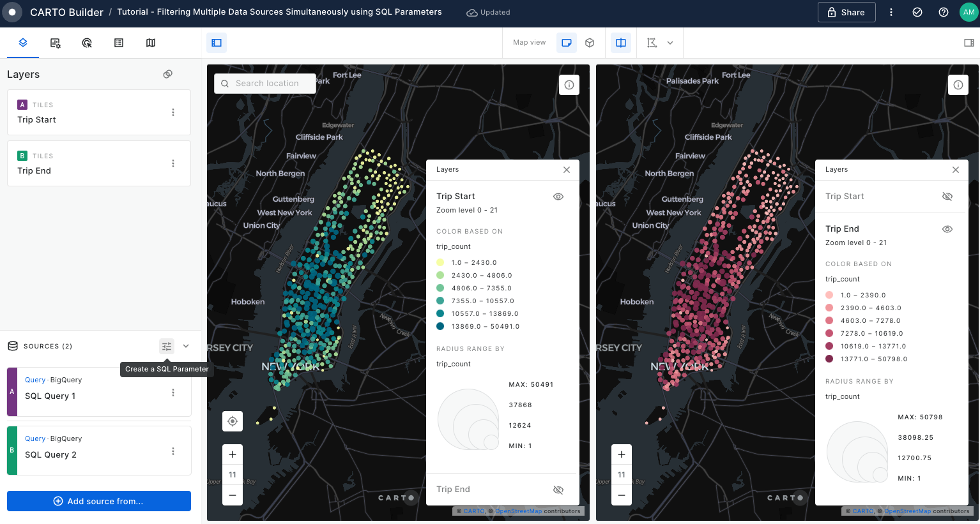Image resolution: width=980 pixels, height=524 pixels.
Task: Open the feature selection tool dropdown
Action: click(670, 43)
